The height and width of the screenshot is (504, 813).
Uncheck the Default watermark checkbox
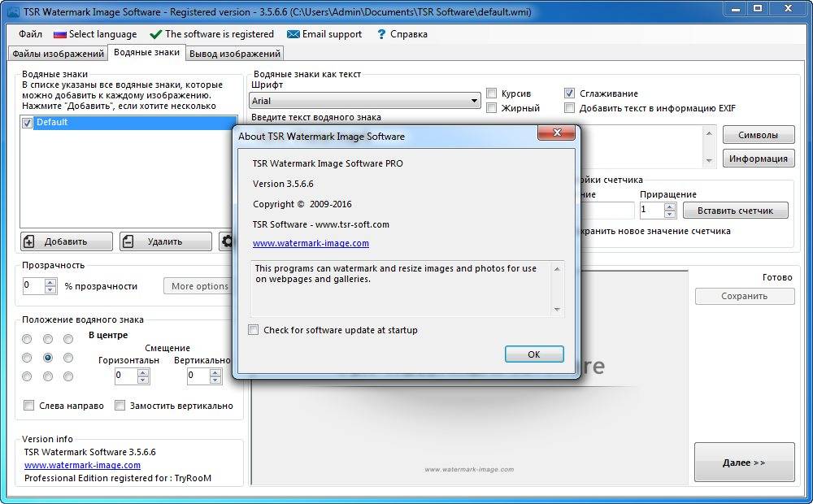(x=28, y=123)
